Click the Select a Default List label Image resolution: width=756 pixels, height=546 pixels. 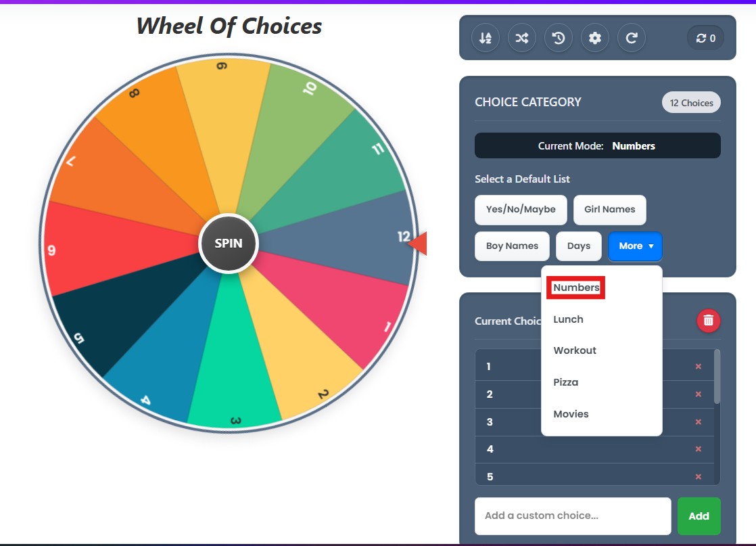point(522,179)
